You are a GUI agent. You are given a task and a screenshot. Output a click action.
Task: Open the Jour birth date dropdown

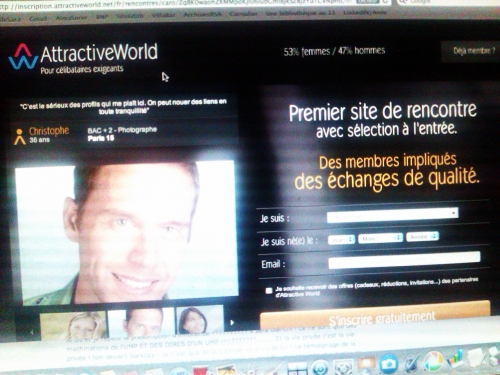point(341,239)
